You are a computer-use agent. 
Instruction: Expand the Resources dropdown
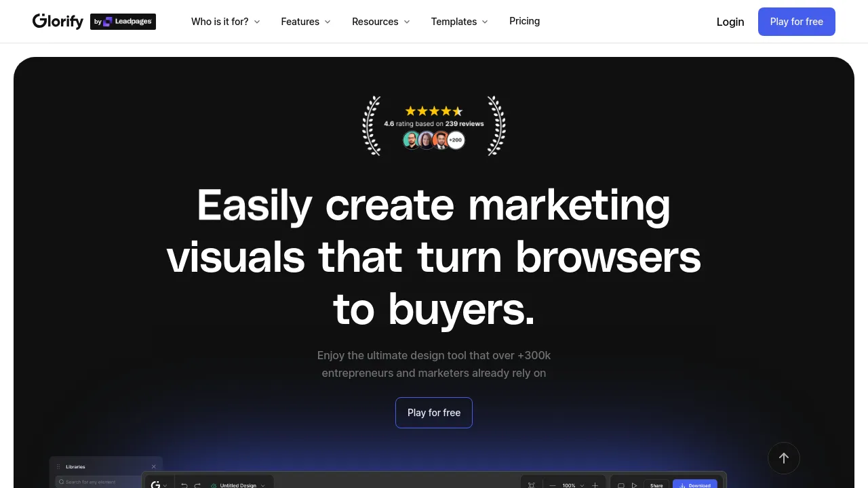381,22
